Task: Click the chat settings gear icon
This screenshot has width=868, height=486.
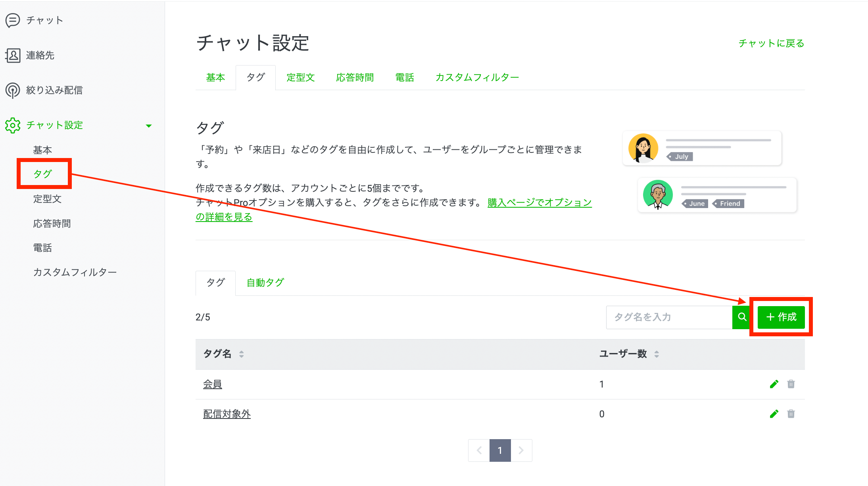Action: point(13,125)
